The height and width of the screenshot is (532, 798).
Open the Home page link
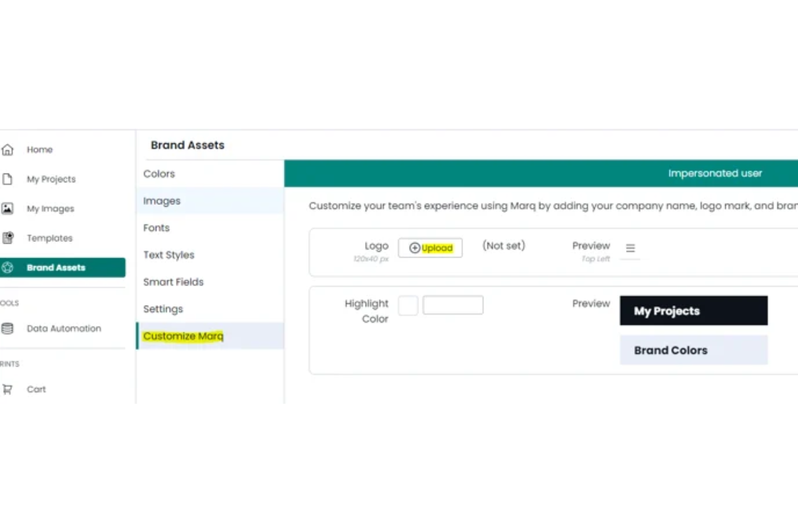40,150
